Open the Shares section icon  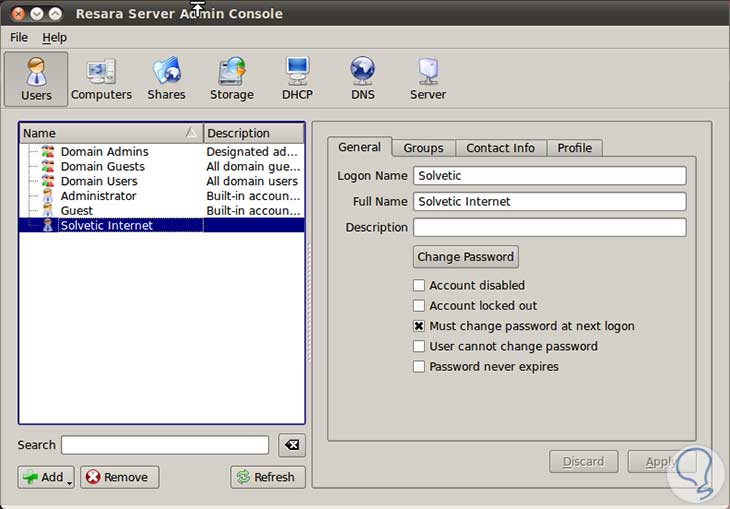pos(166,79)
